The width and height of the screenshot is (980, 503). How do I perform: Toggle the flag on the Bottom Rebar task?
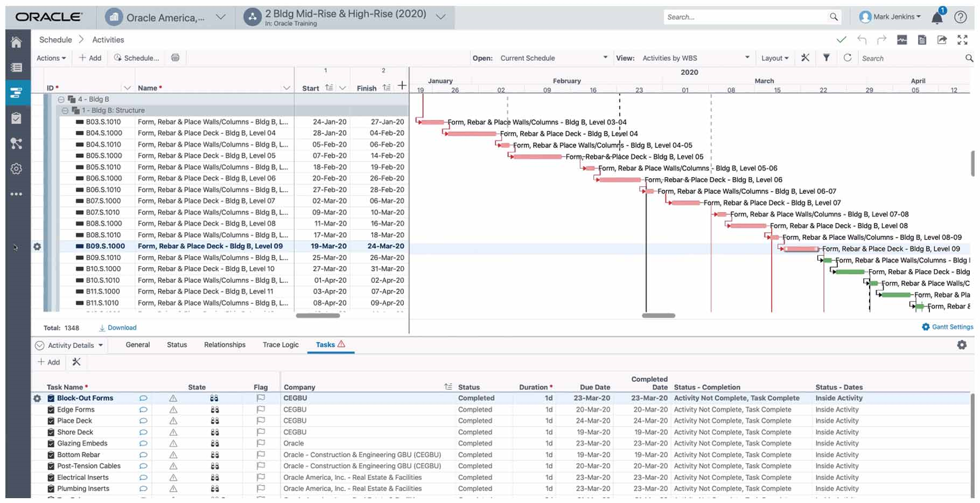(261, 455)
